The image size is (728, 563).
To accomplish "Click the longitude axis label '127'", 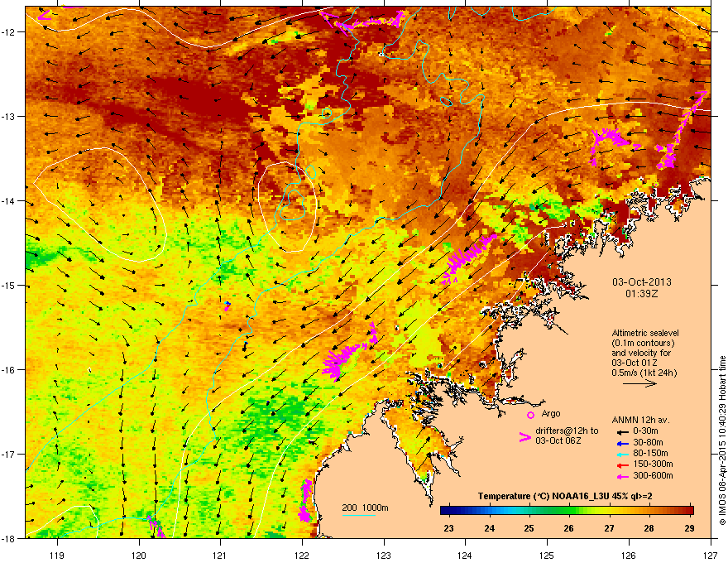I will [711, 555].
